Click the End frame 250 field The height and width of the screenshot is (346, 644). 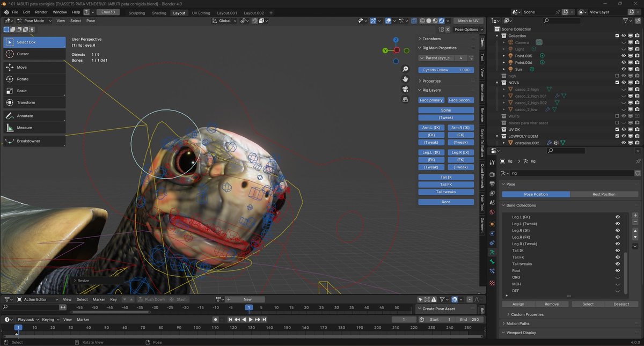point(469,319)
